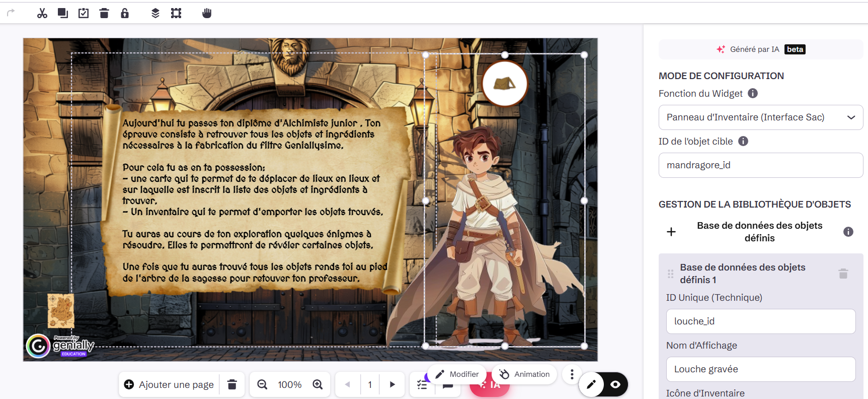Add entry with plus next to Base de données

click(671, 232)
